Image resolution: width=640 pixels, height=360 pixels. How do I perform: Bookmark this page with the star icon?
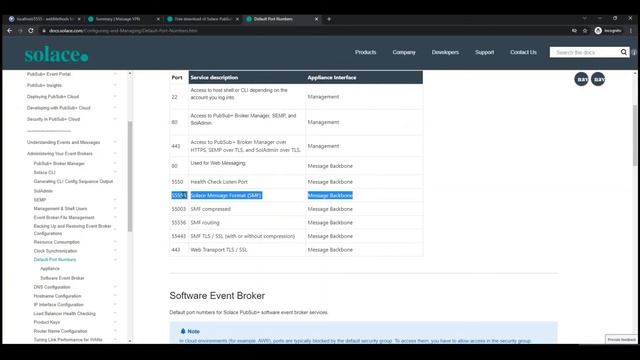tap(584, 31)
